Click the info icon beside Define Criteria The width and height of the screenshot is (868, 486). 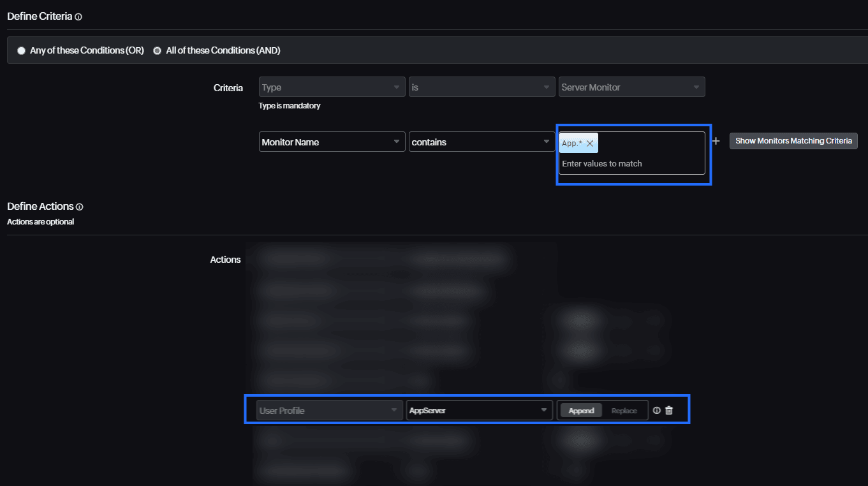coord(78,17)
